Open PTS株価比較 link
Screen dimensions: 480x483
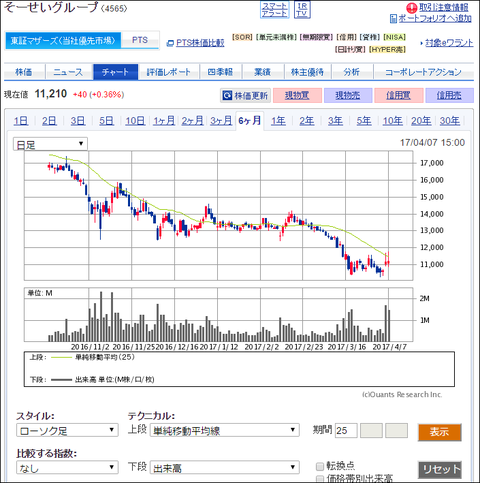pyautogui.click(x=200, y=43)
